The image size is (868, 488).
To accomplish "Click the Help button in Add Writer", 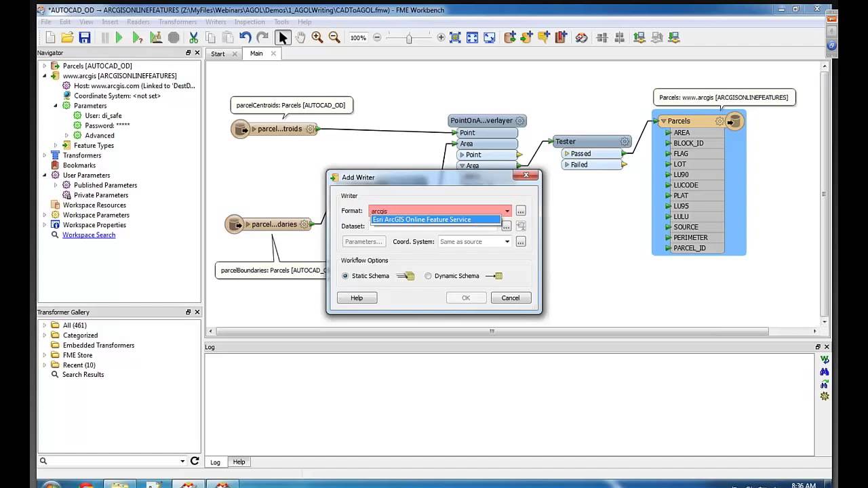I will pyautogui.click(x=357, y=298).
